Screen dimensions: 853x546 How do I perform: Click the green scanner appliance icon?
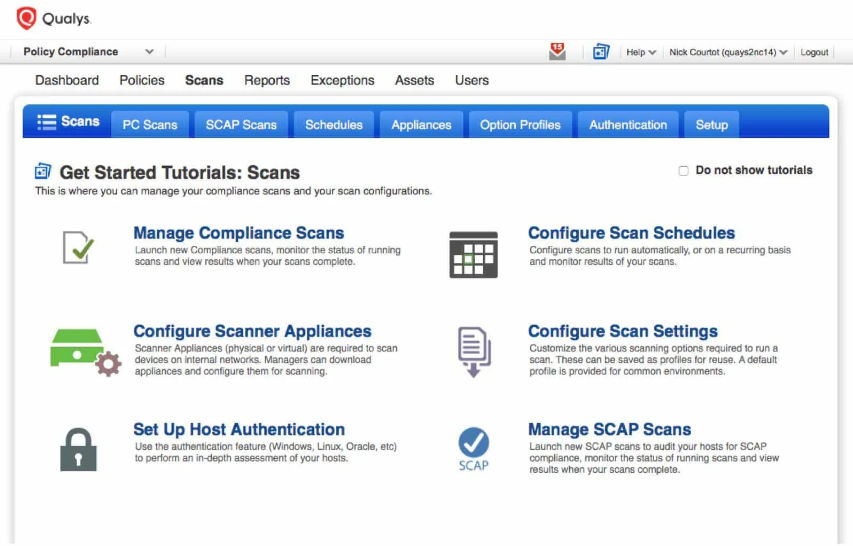(85, 352)
